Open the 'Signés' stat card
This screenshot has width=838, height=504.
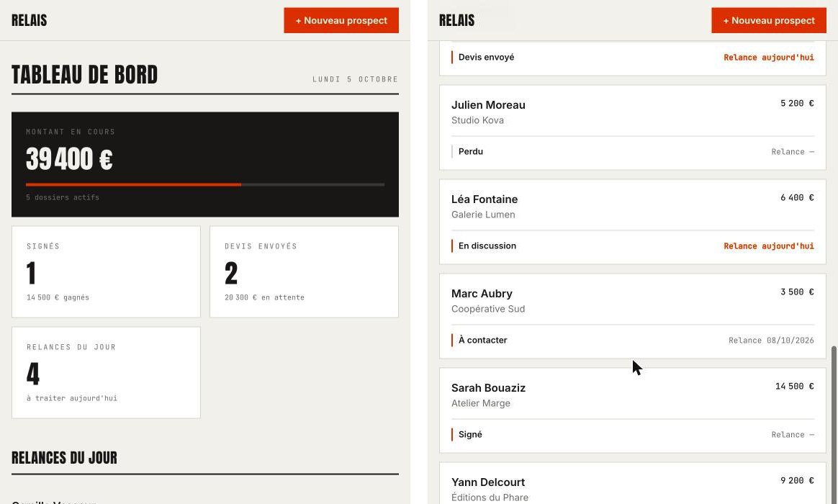click(106, 271)
